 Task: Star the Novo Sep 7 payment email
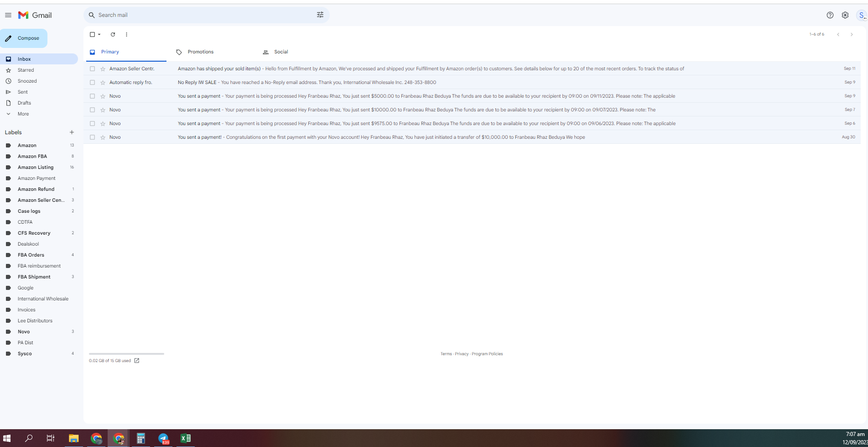click(x=103, y=110)
